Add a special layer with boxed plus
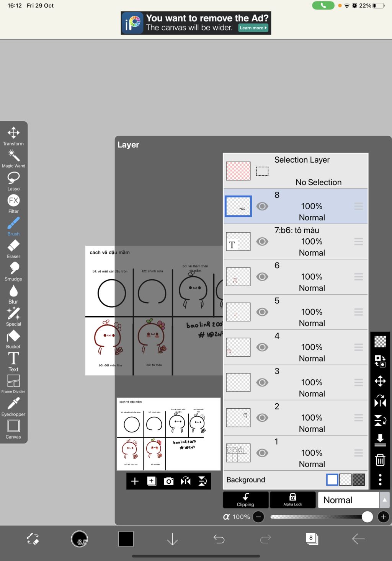The width and height of the screenshot is (392, 561). point(152,481)
